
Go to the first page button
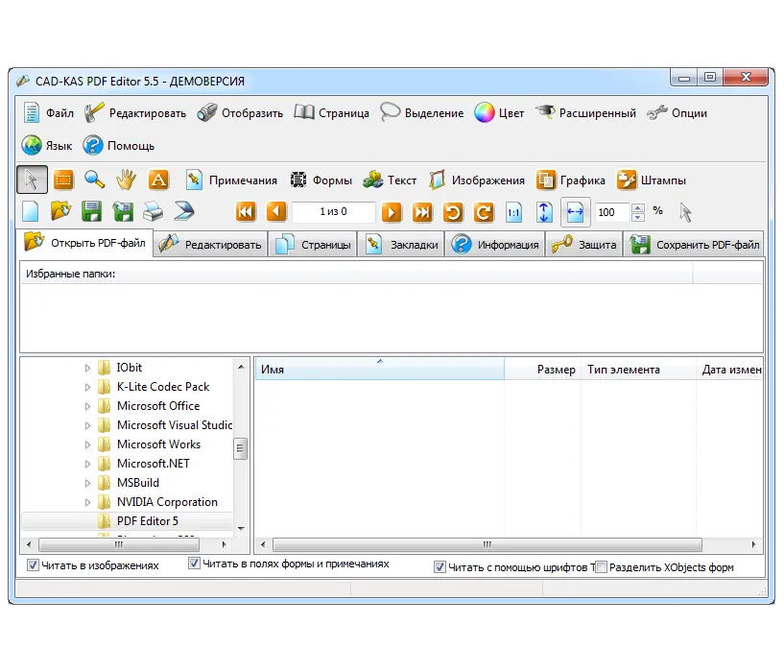[x=246, y=211]
